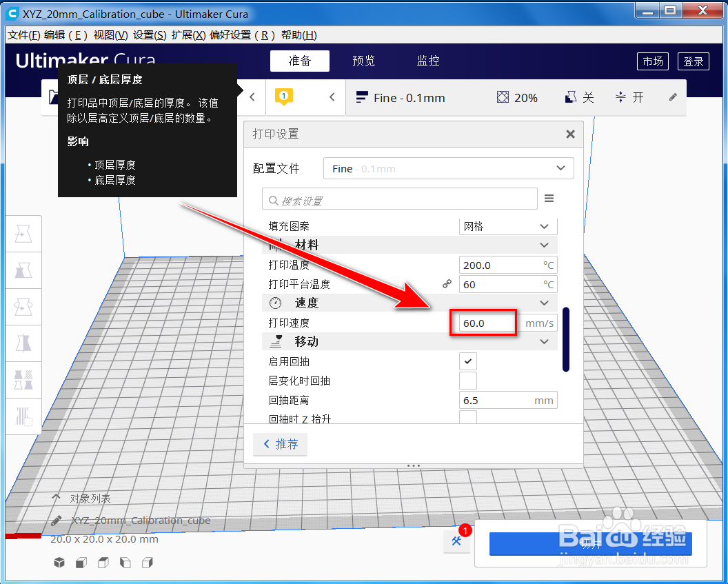Screen dimensions: 728x584
Task: Open the 配置文件 Fine profile dropdown
Action: [449, 168]
